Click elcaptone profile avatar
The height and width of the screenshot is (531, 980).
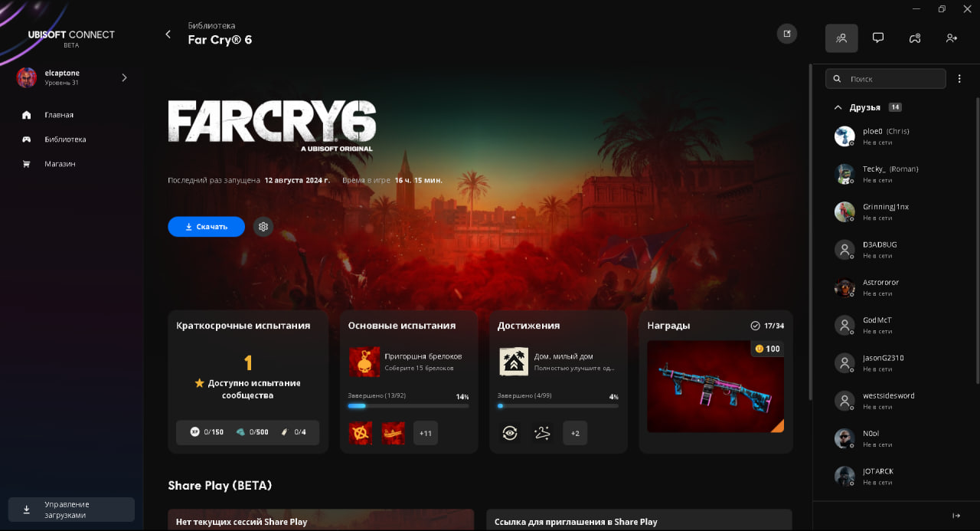(27, 77)
